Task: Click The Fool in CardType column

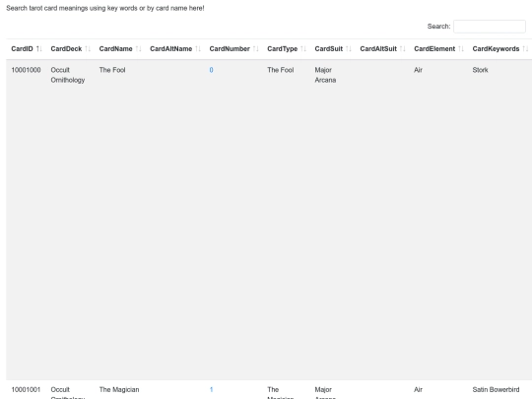Action: (280, 70)
